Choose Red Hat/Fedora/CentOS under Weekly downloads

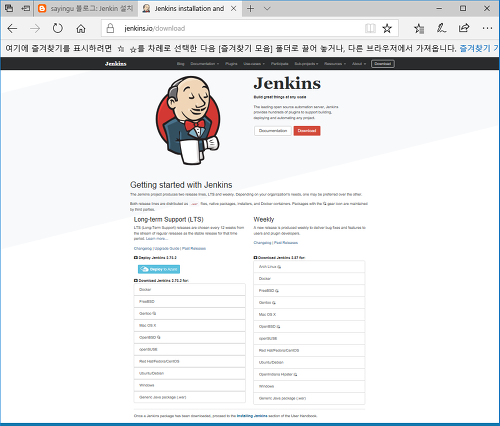(x=309, y=351)
